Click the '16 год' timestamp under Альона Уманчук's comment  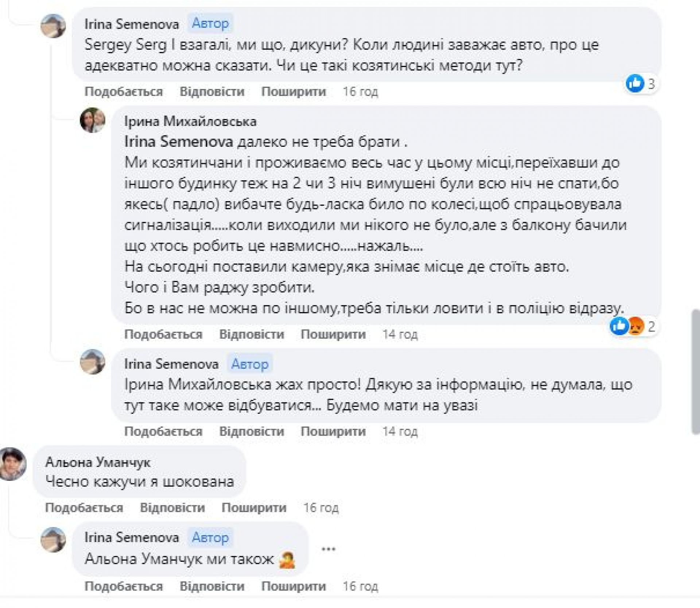tap(321, 507)
